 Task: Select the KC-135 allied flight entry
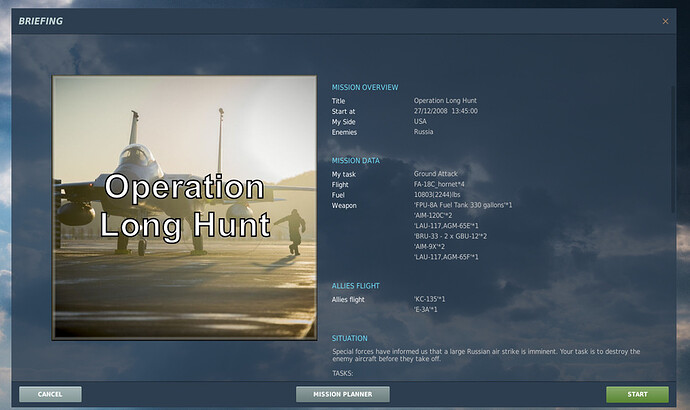tap(431, 299)
